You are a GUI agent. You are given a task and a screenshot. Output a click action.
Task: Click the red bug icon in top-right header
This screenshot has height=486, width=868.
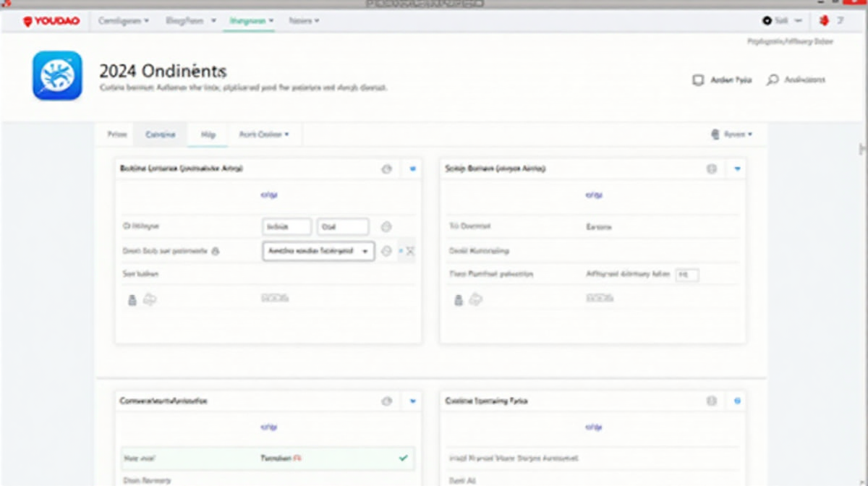823,21
